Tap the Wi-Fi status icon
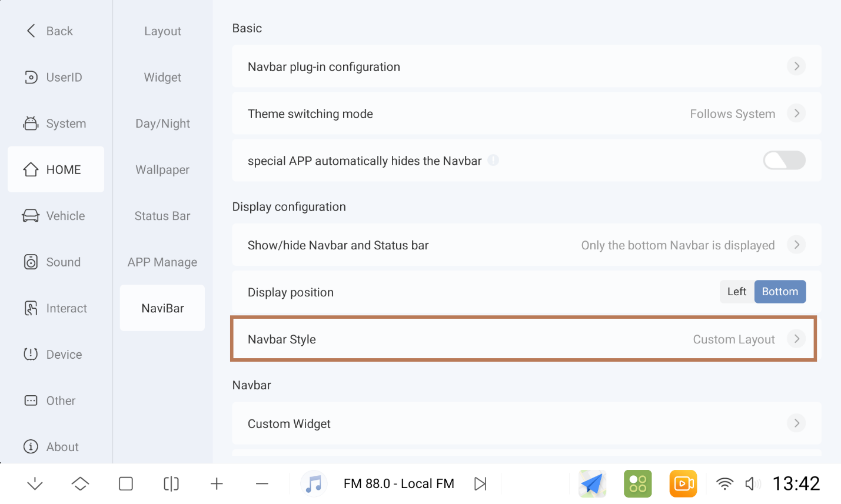This screenshot has height=504, width=841. pos(724,483)
